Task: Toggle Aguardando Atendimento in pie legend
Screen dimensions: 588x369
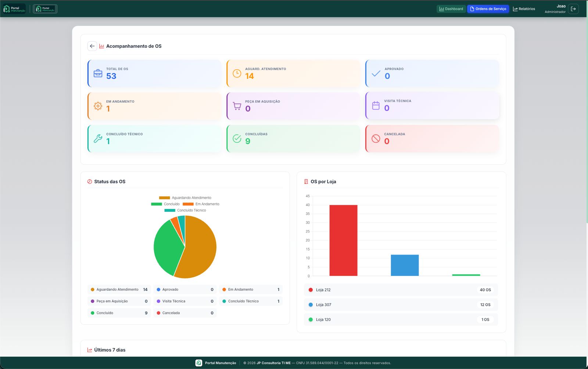Action: click(185, 198)
